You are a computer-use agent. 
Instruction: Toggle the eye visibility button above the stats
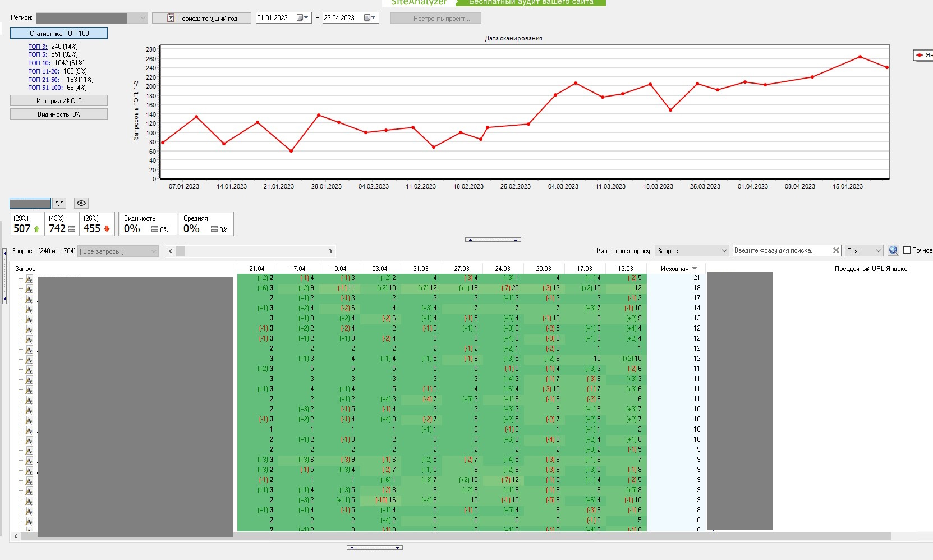point(81,203)
